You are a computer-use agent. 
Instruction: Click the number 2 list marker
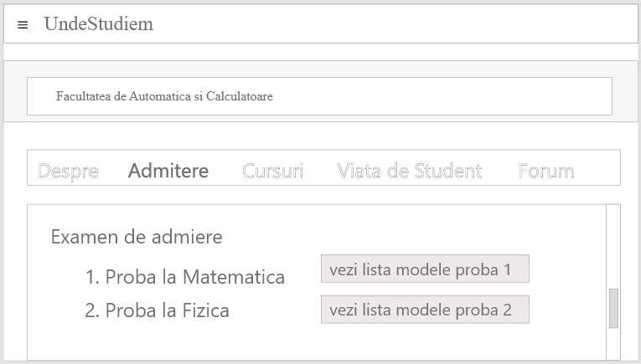[x=92, y=311]
